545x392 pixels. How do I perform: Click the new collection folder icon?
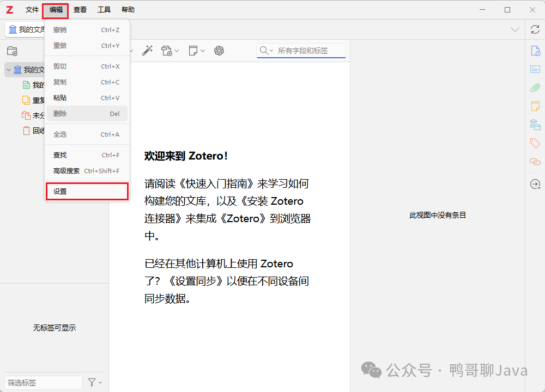click(x=12, y=51)
